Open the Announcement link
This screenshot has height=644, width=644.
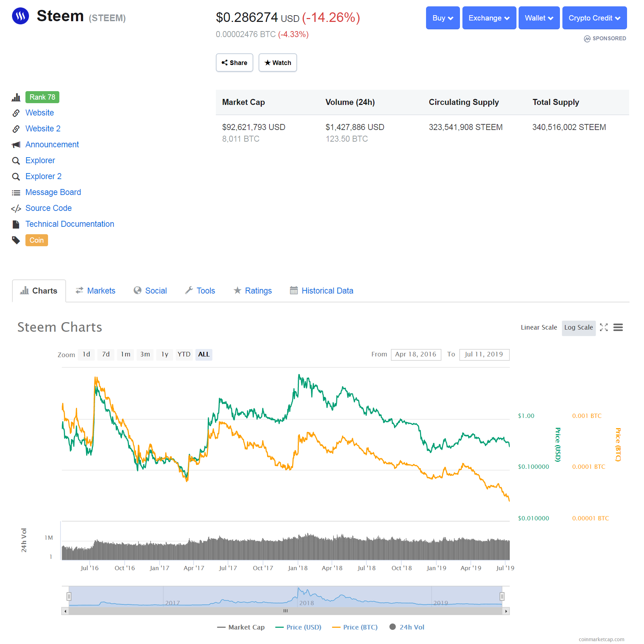(52, 144)
